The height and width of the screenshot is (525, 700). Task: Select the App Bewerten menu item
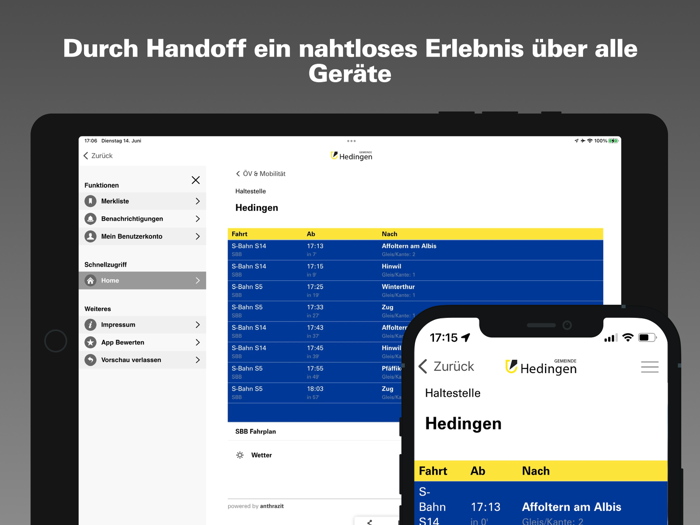tap(142, 342)
